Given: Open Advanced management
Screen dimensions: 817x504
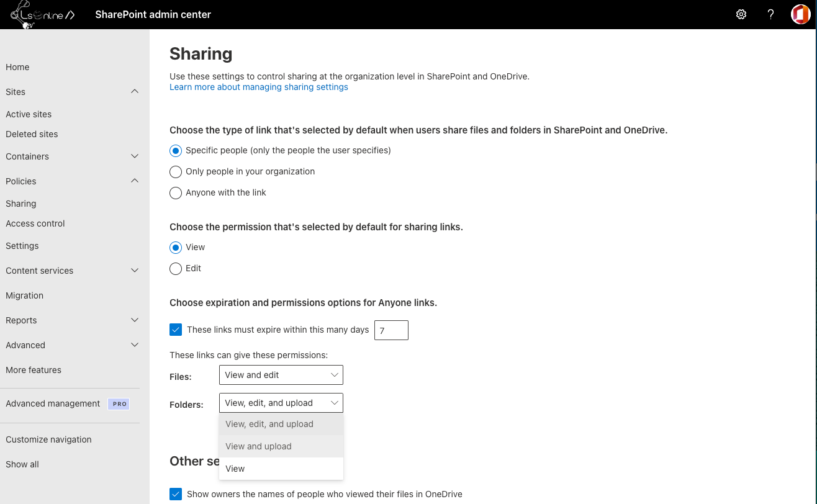Looking at the screenshot, I should click(x=53, y=403).
